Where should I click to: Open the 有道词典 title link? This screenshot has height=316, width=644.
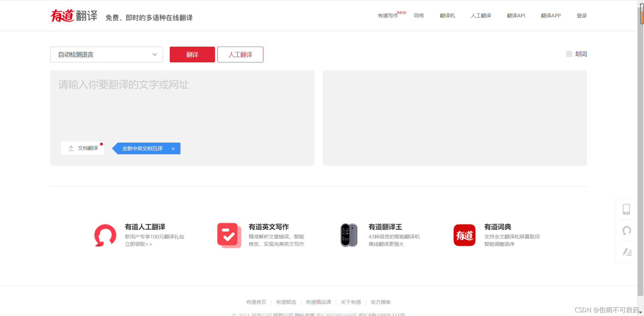pyautogui.click(x=498, y=227)
